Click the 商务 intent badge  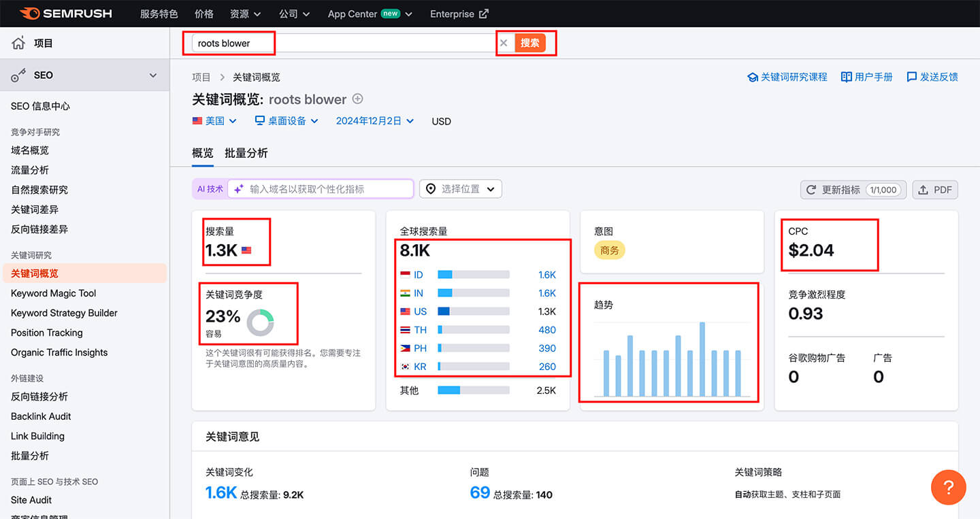tap(610, 250)
